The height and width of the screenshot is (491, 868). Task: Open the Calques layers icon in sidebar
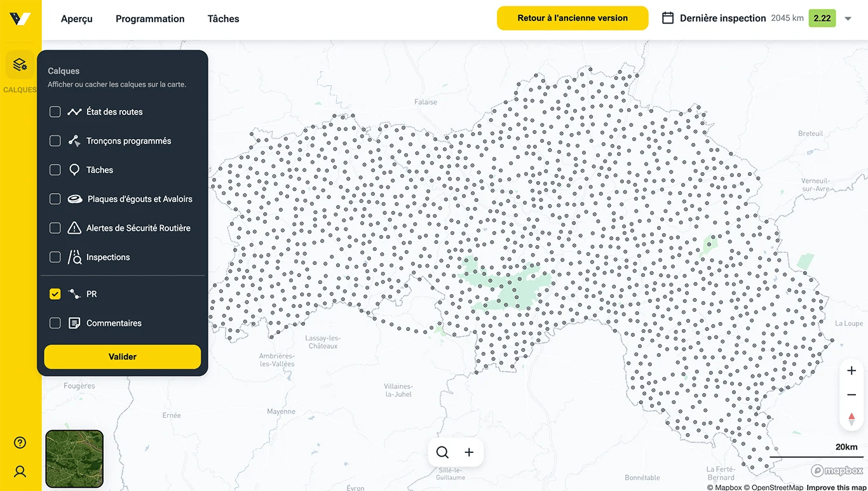click(20, 65)
